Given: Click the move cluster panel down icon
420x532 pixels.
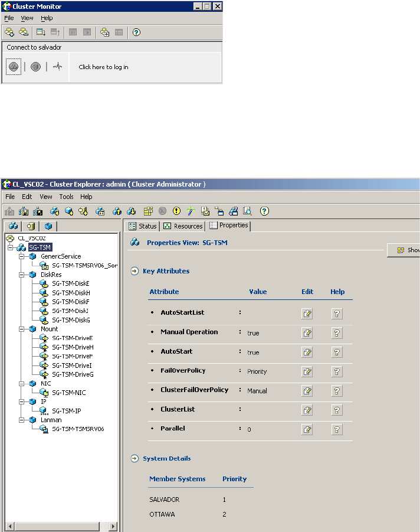Looking at the screenshot, I should 41,32.
